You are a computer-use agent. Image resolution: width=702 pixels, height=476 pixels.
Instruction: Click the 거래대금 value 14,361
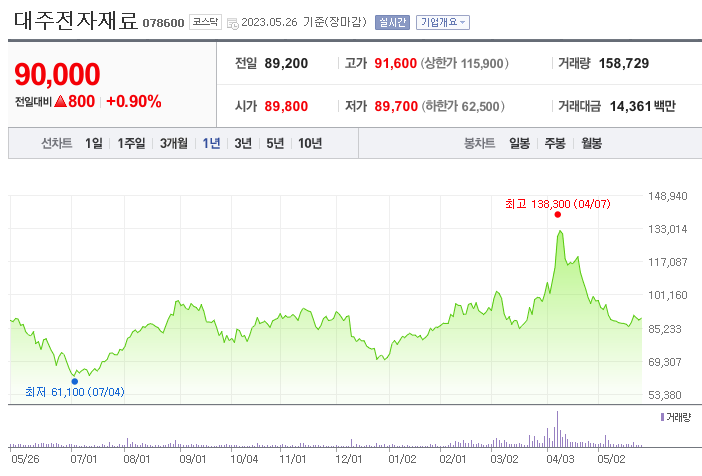coord(630,106)
